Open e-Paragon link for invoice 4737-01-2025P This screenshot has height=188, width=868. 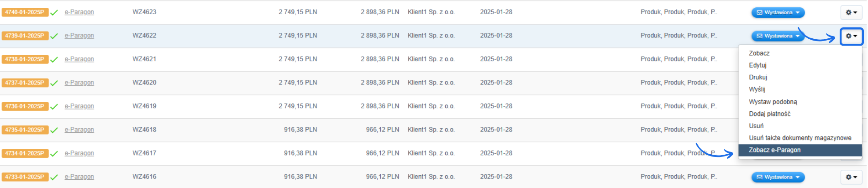[x=79, y=83]
